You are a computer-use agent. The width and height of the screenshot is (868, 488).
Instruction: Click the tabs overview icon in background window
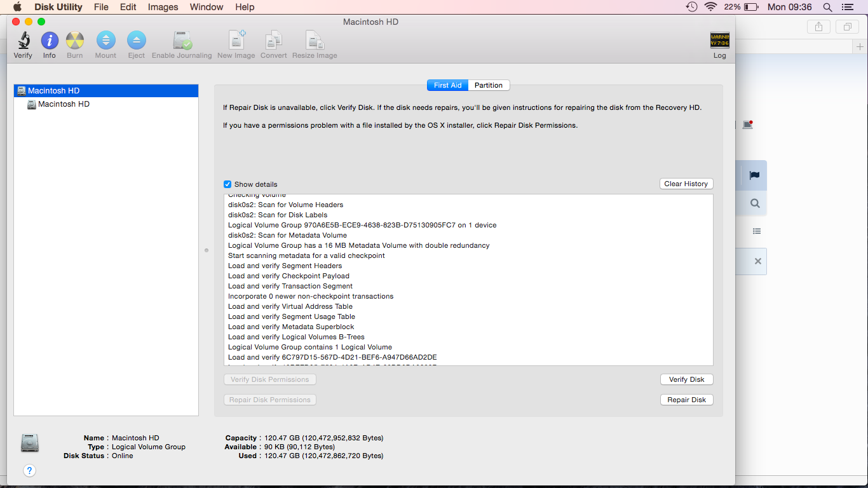pos(847,27)
